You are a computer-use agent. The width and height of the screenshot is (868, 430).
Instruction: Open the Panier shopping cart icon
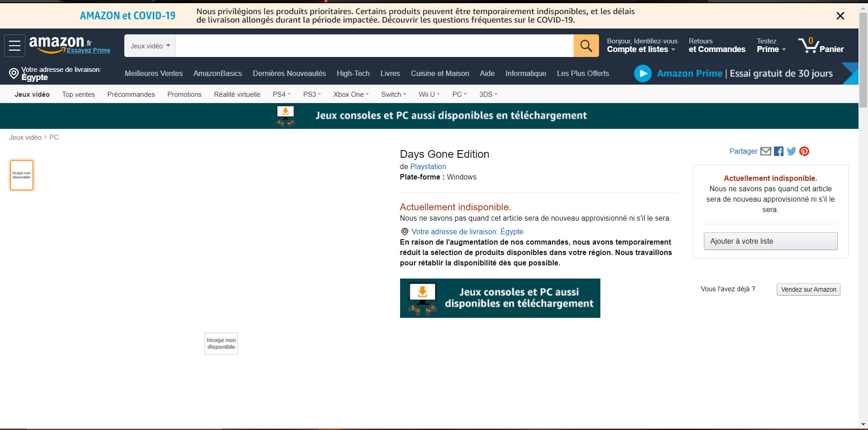[821, 46]
